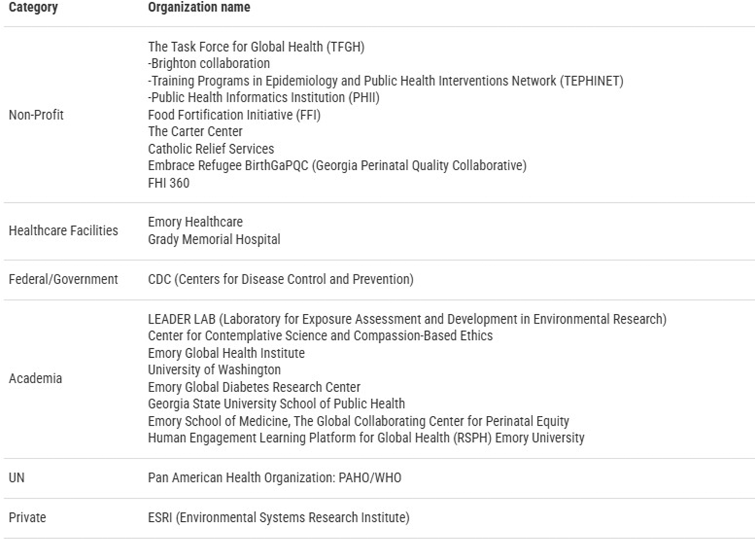Image resolution: width=756 pixels, height=540 pixels.
Task: Click the Organization name column header
Action: (199, 7)
